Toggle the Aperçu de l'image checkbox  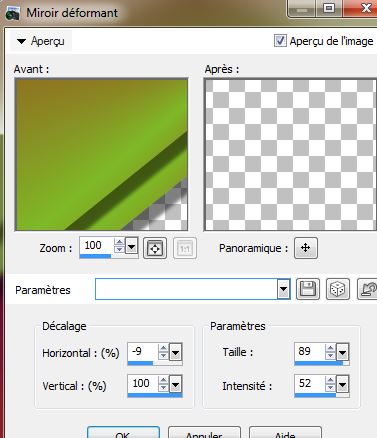coord(280,41)
